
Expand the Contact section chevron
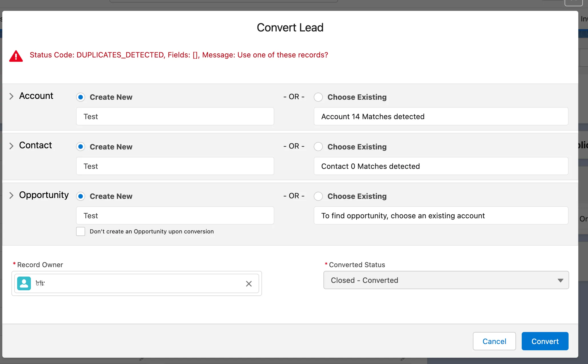[x=11, y=146]
